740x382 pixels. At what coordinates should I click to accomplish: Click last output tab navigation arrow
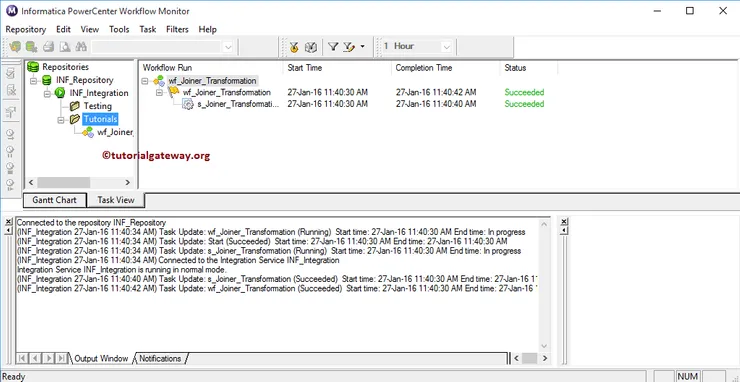click(x=61, y=358)
